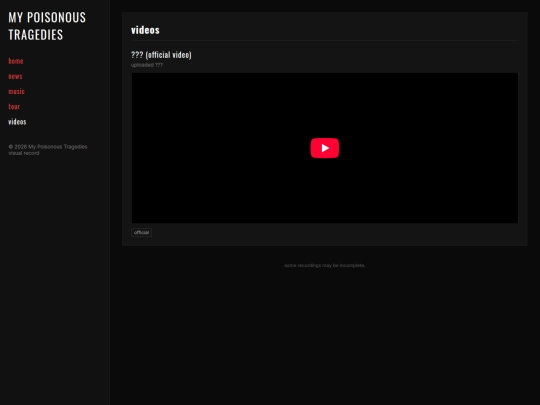The width and height of the screenshot is (540, 405).
Task: Navigate to the tour page
Action: pos(14,106)
